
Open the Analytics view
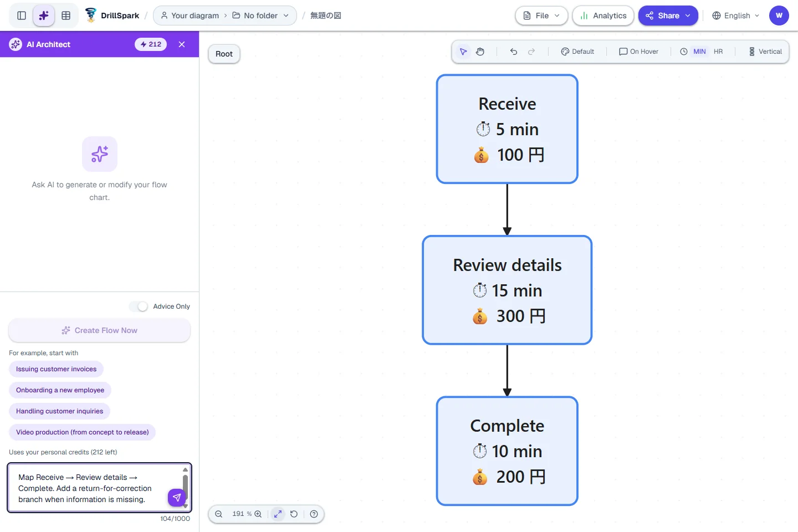click(x=603, y=16)
